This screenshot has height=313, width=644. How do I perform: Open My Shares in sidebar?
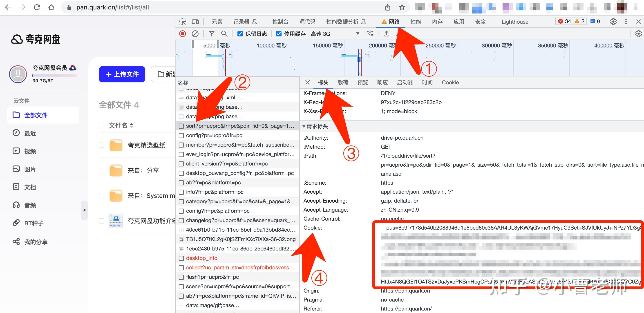30,242
